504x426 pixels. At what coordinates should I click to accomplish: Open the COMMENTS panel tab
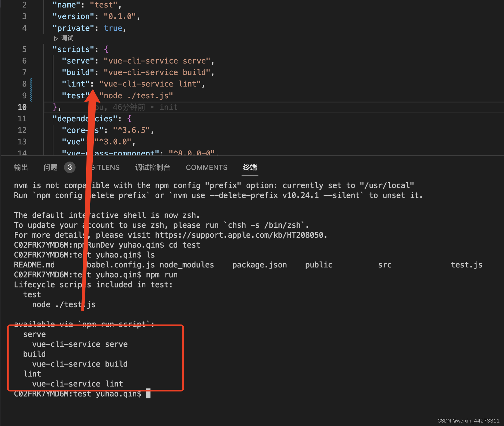(x=206, y=167)
